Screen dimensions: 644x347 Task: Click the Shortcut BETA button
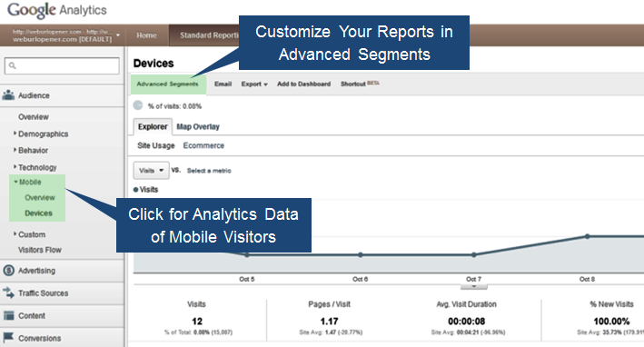(x=360, y=84)
